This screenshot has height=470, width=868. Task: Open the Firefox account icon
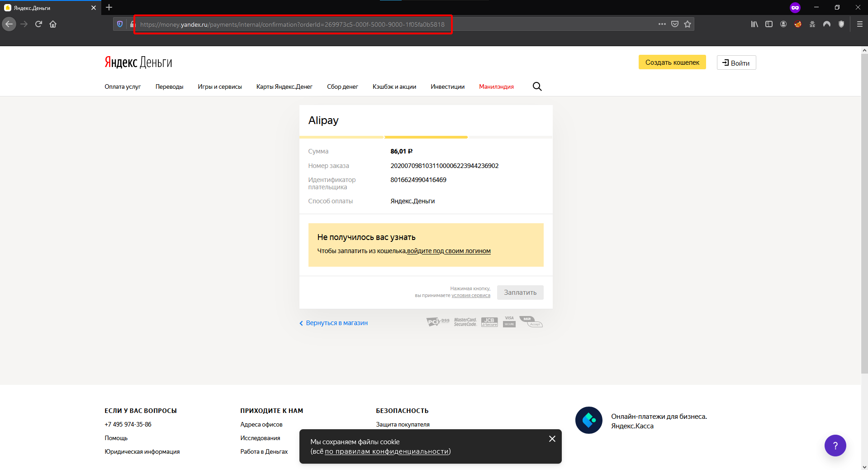click(783, 24)
